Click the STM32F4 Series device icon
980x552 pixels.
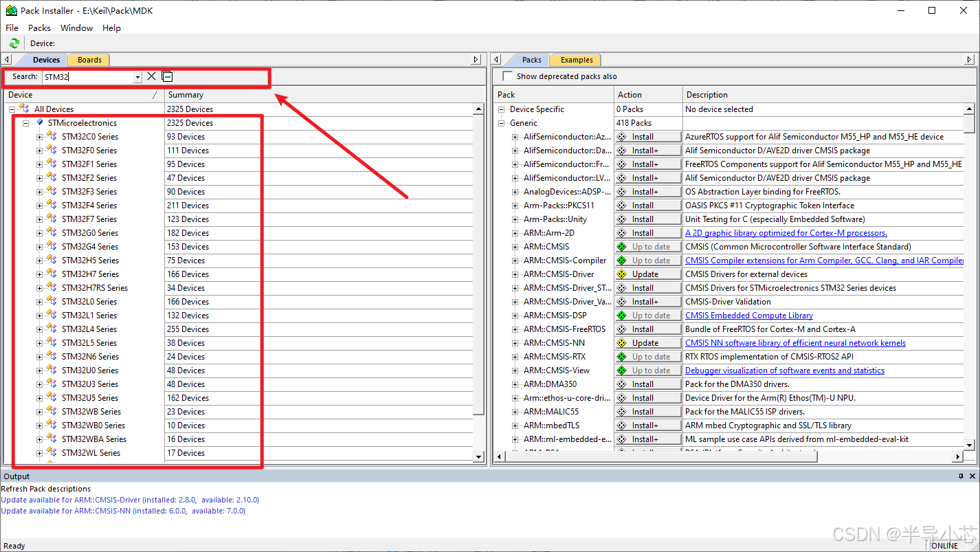coord(52,205)
